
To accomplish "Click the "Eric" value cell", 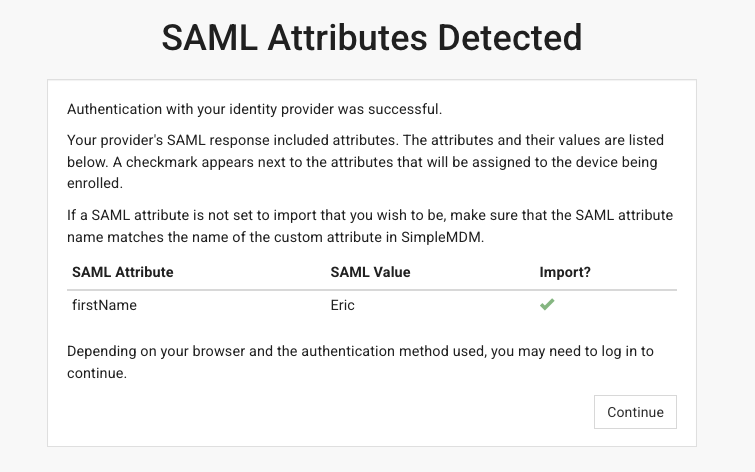I will pos(342,305).
